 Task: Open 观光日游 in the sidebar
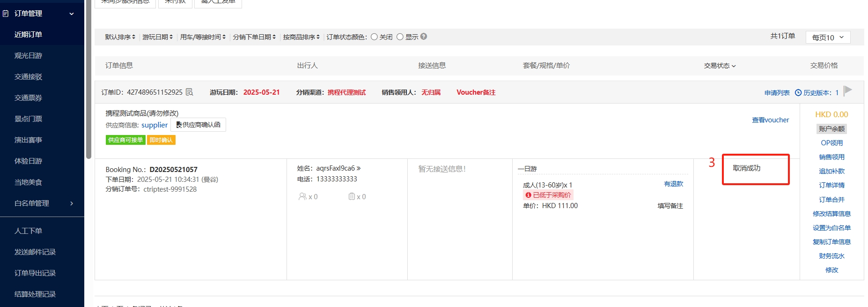click(x=28, y=56)
